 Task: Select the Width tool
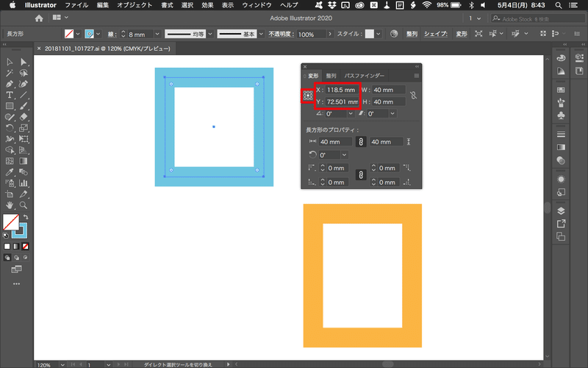[x=10, y=139]
